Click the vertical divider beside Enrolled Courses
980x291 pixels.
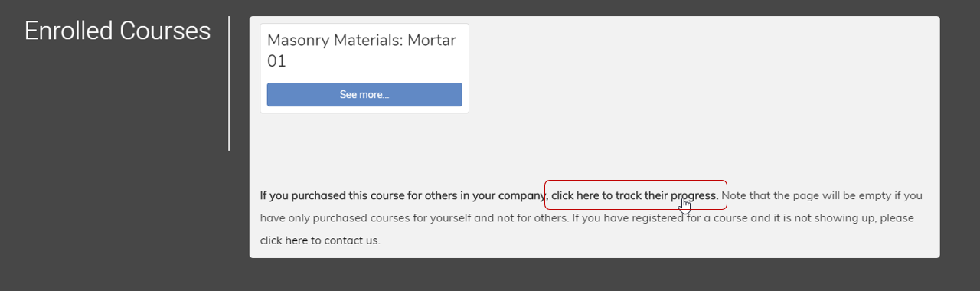[x=229, y=83]
